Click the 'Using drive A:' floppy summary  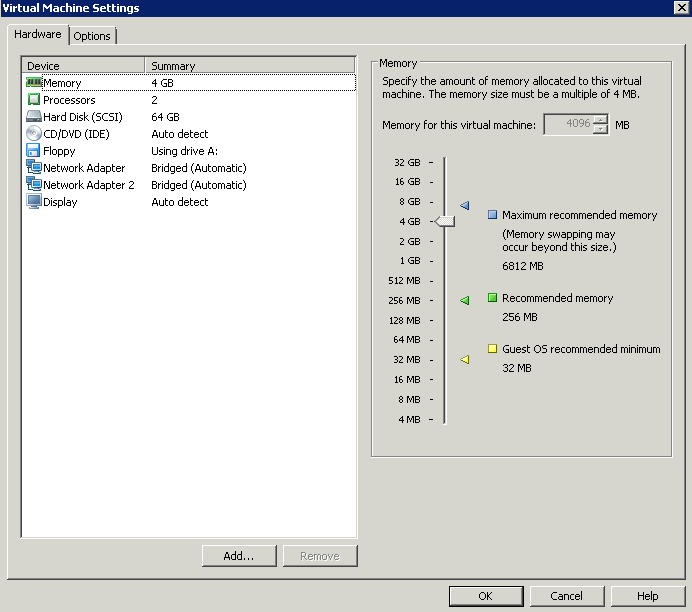(184, 151)
